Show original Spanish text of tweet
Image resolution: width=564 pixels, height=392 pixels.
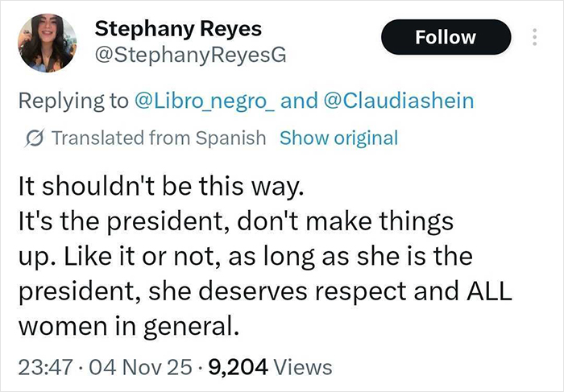click(338, 138)
